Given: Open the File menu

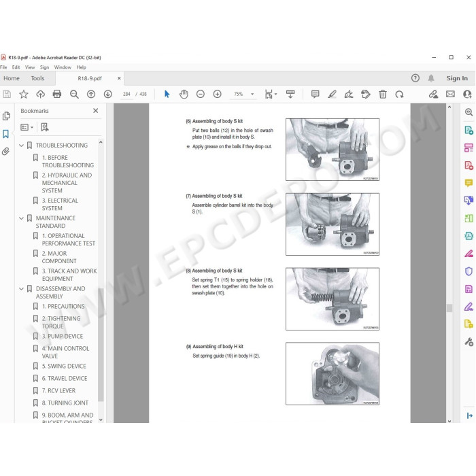Looking at the screenshot, I should click(x=3, y=67).
